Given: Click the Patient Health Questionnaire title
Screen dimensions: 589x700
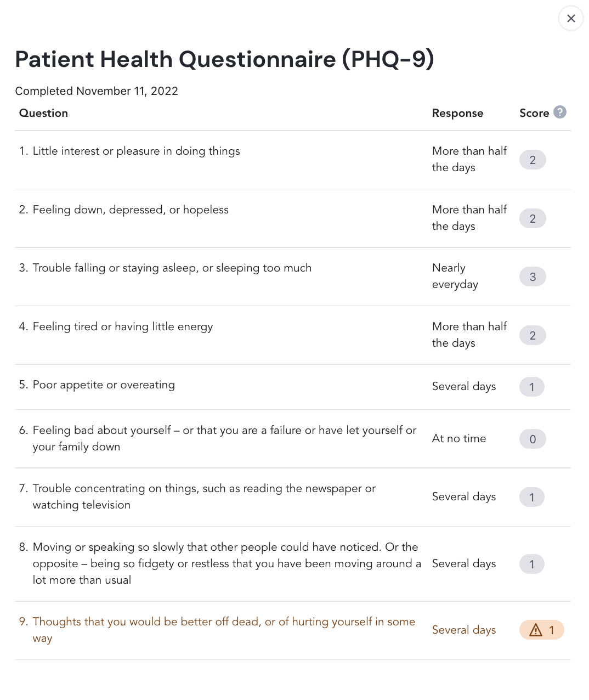Looking at the screenshot, I should click(x=224, y=59).
